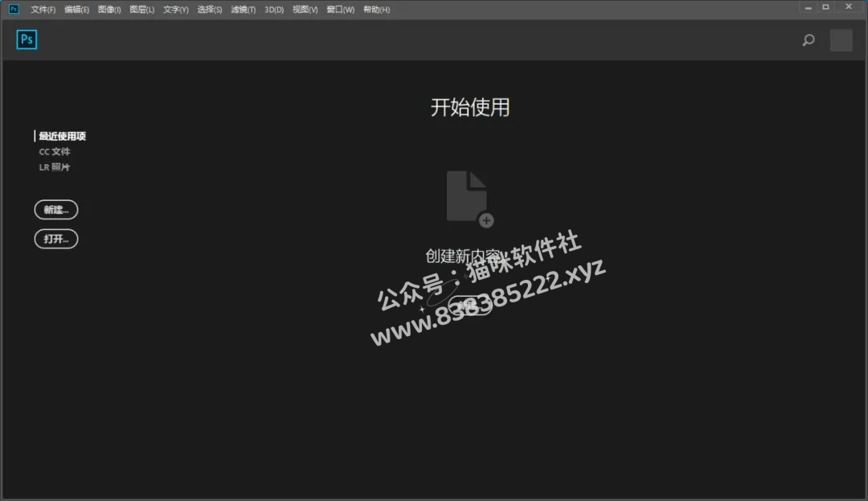Open the 窗口(W) menu
Image resolution: width=868 pixels, height=501 pixels.
click(340, 10)
